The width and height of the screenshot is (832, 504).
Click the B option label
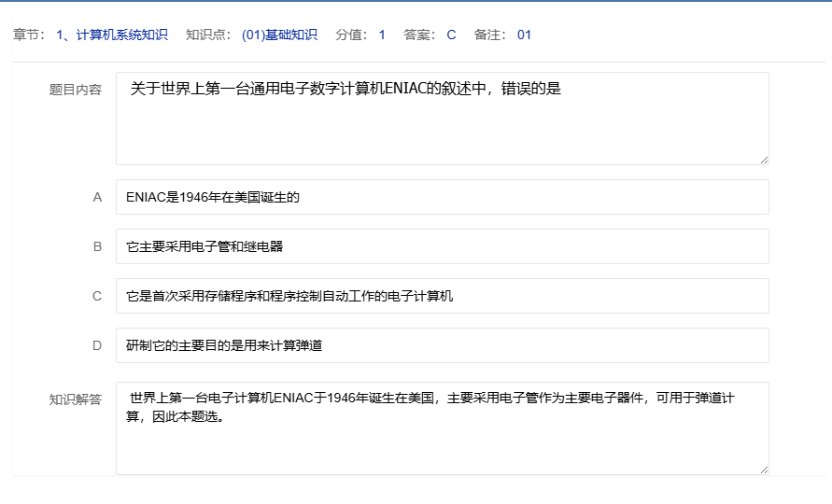(x=97, y=247)
